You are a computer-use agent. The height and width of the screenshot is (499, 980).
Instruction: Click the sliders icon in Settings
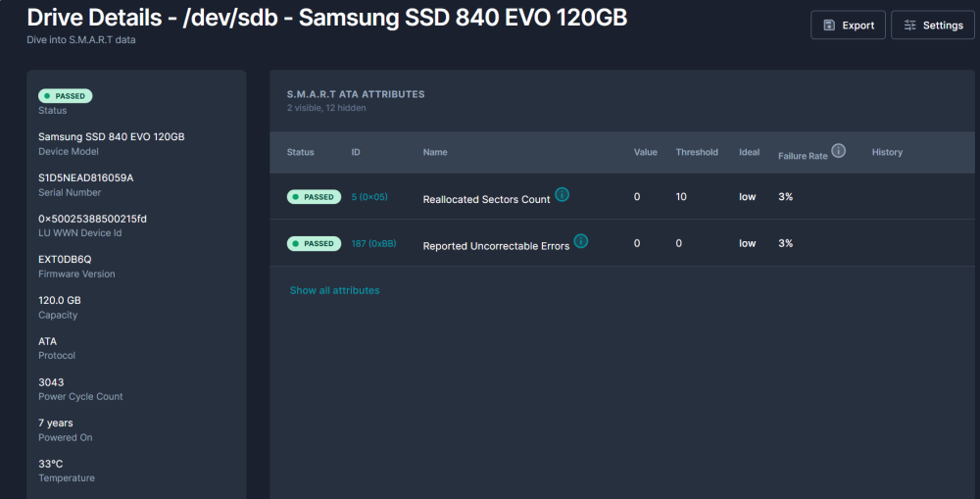click(x=910, y=25)
